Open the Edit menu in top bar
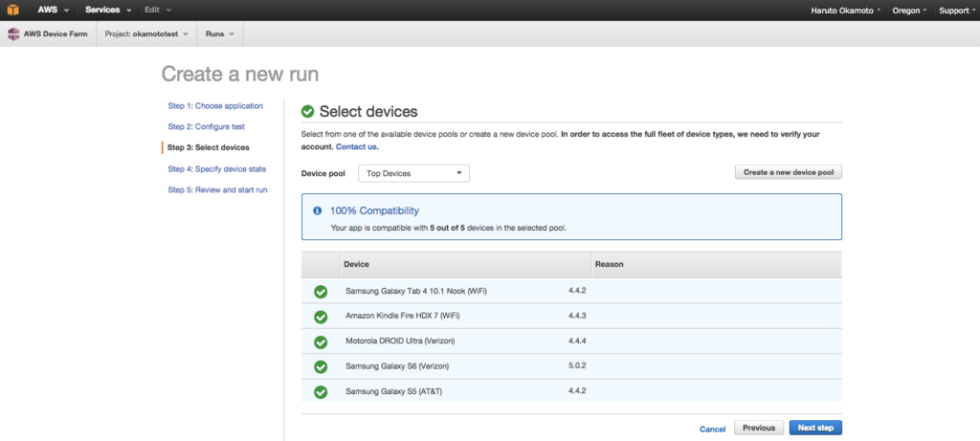980x441 pixels. coord(158,10)
